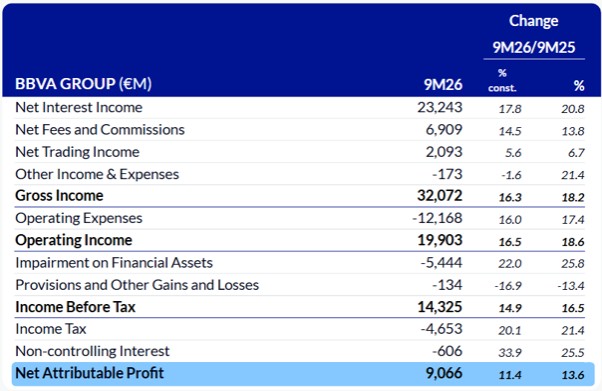Viewport: 602px width, 391px height.
Task: Click the '5.6' trading income change
Action: (513, 153)
